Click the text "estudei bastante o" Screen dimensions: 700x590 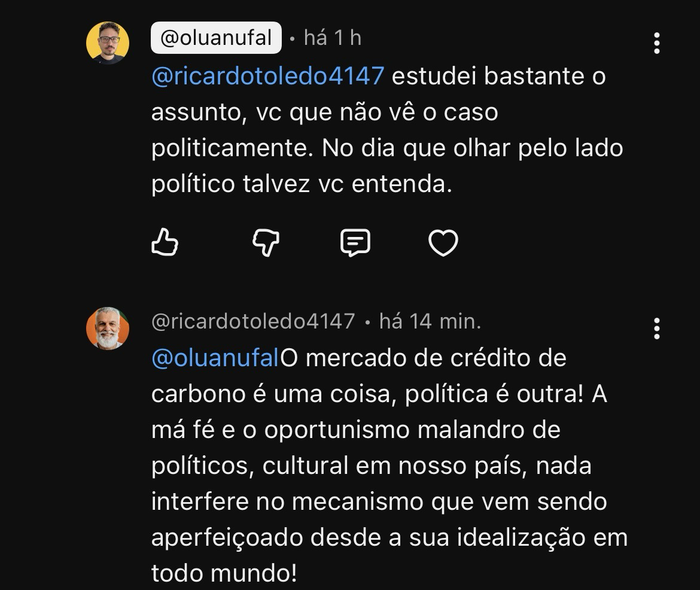point(498,77)
